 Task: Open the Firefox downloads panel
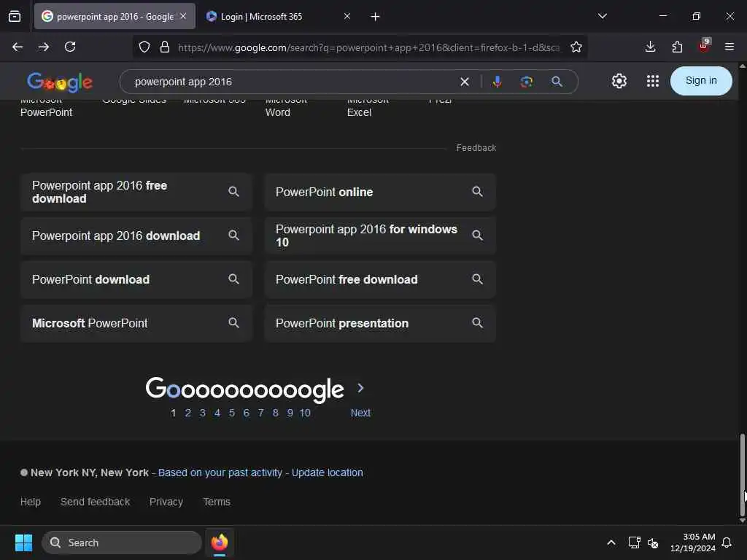click(650, 47)
